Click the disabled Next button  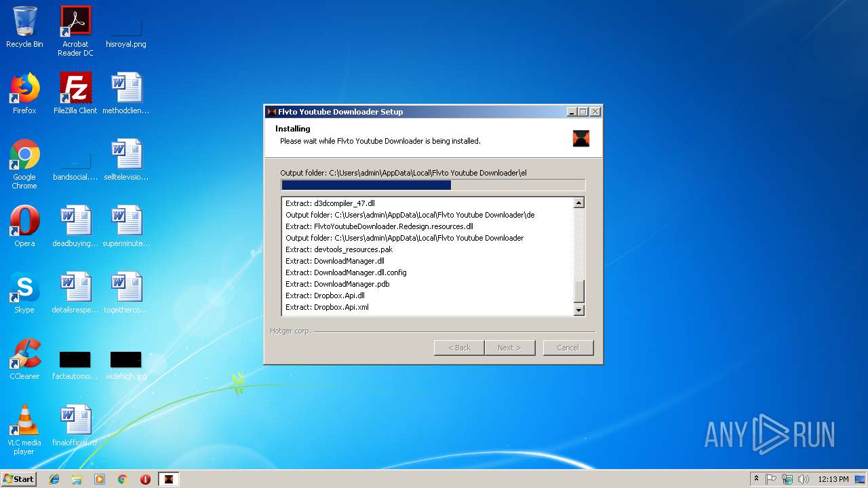coord(510,348)
